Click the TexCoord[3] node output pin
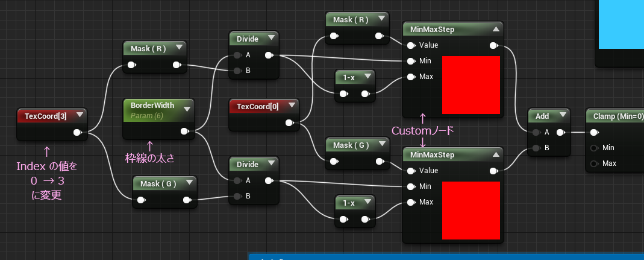Viewport: 644px width, 260px height. 77,133
